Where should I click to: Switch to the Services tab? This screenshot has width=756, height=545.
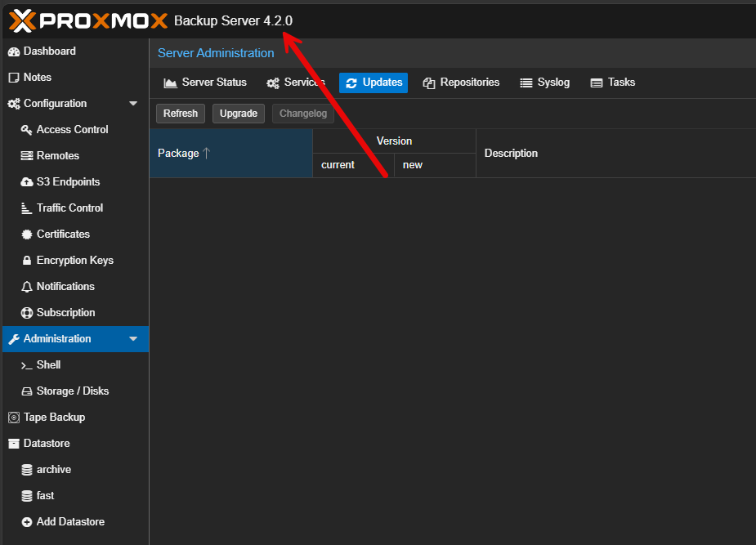tap(296, 83)
